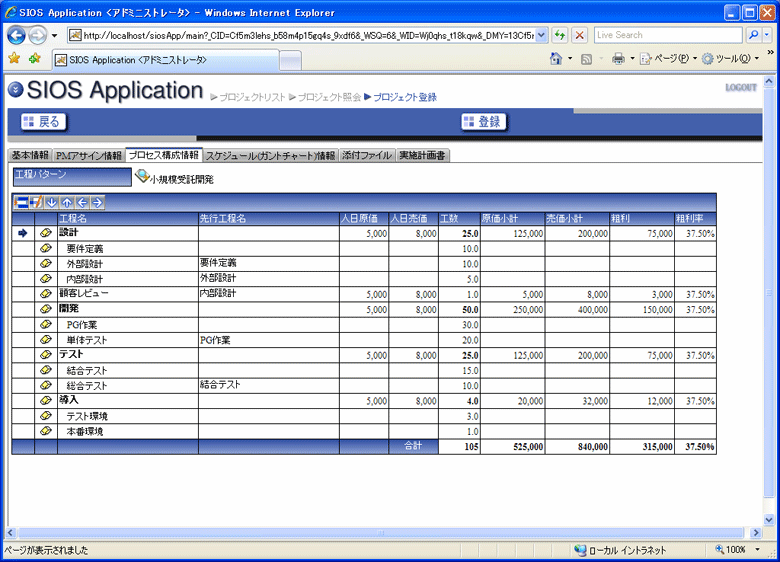Outdent process with the left arrow icon
Screen dimensions: 780x562
click(x=82, y=202)
